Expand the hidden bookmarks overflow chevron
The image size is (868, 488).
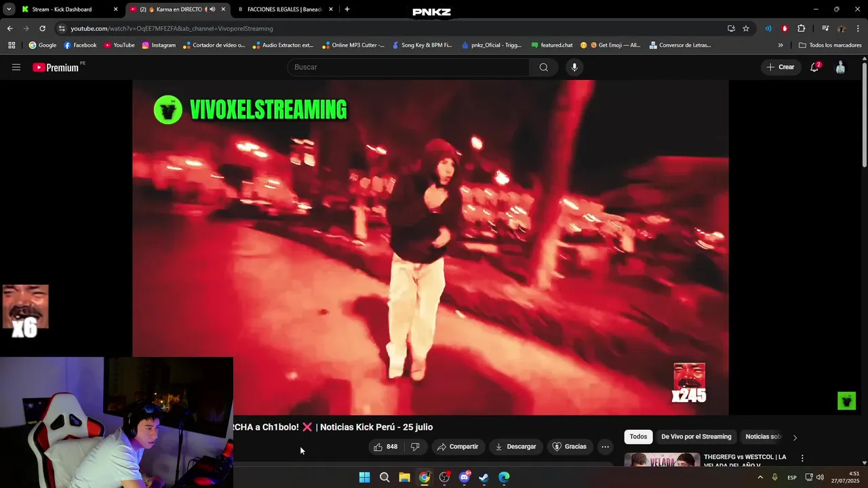(x=781, y=45)
